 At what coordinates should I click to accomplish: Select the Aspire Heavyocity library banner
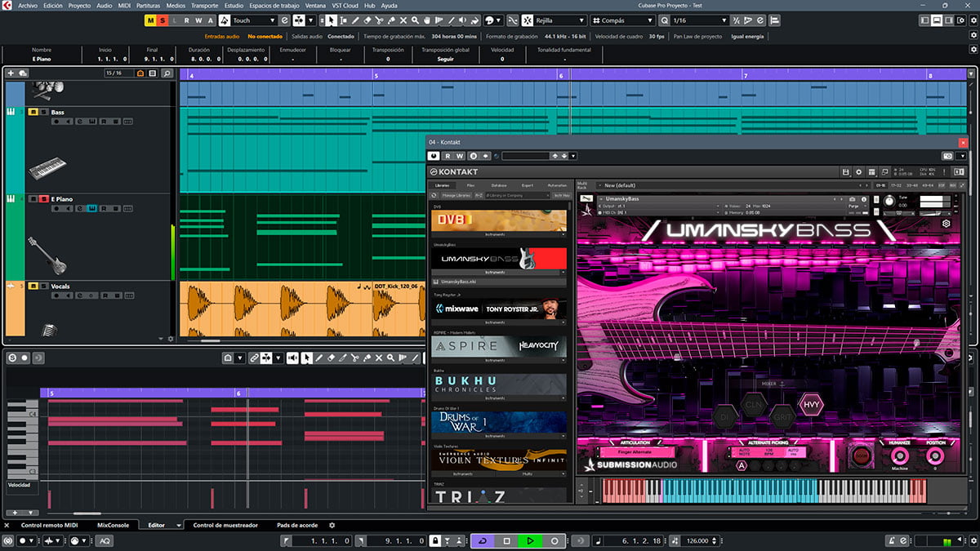tap(499, 346)
